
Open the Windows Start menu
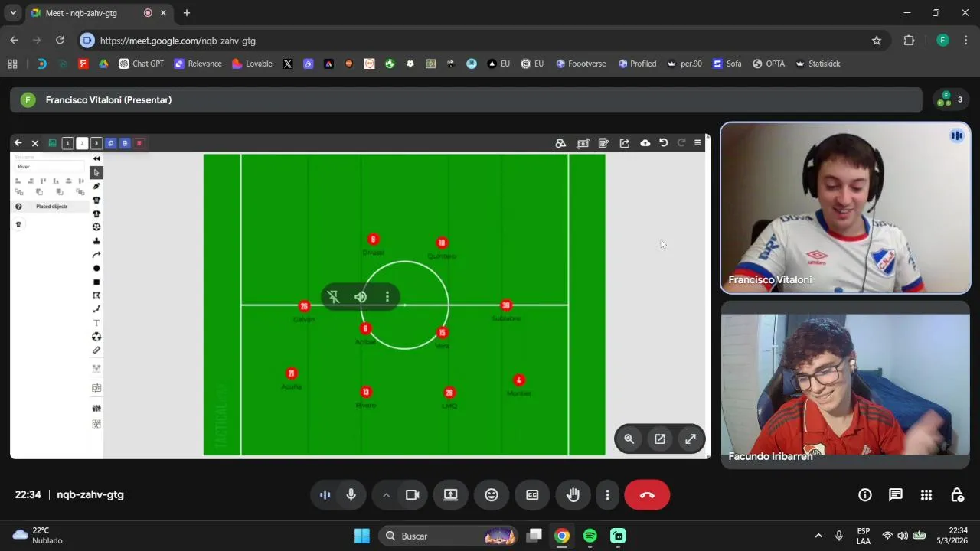tap(362, 536)
